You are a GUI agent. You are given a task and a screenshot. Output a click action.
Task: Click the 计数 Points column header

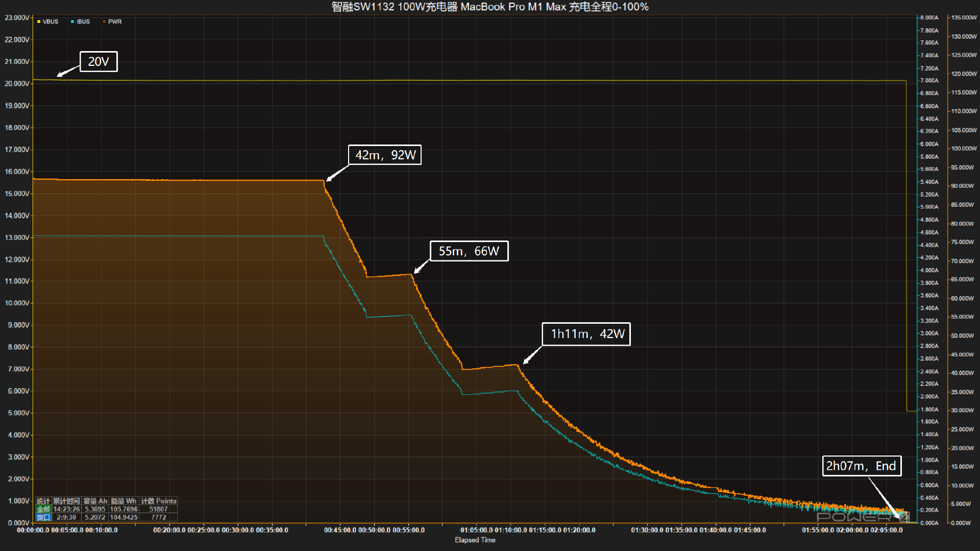[x=158, y=501]
